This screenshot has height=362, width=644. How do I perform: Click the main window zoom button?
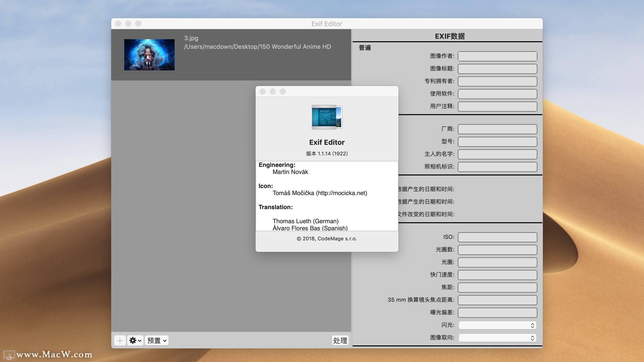(x=138, y=24)
